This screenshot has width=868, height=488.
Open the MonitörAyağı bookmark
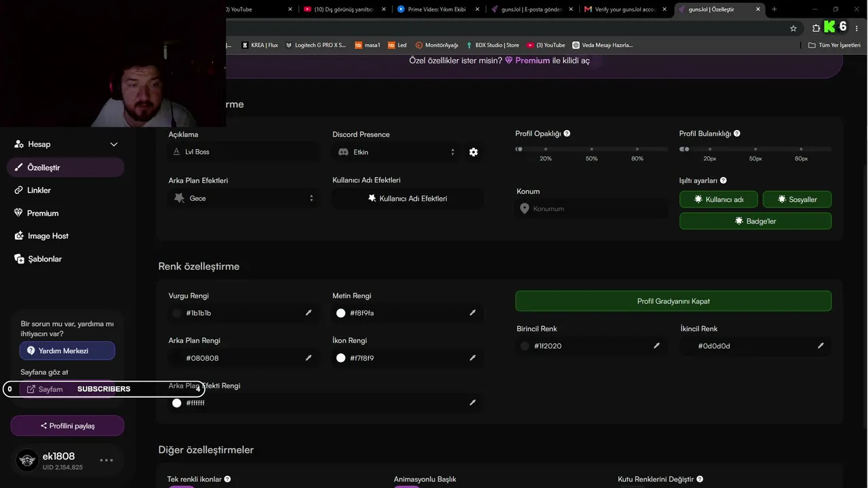tap(437, 45)
